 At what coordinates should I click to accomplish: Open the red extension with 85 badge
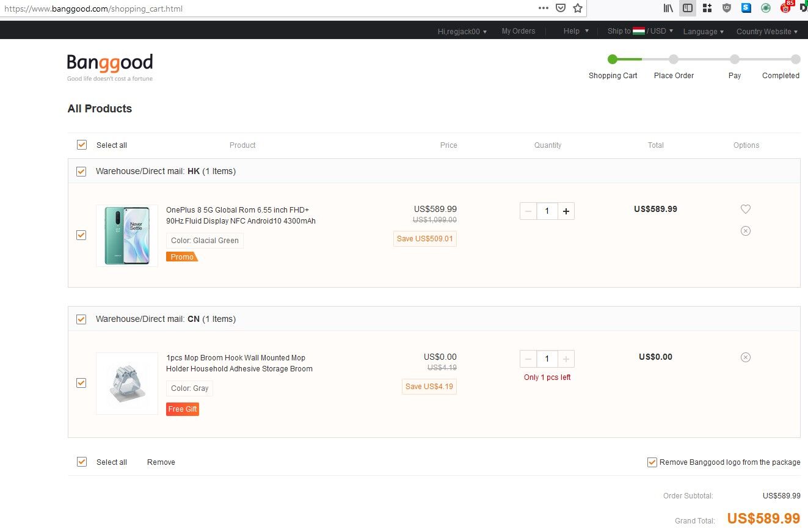click(787, 7)
